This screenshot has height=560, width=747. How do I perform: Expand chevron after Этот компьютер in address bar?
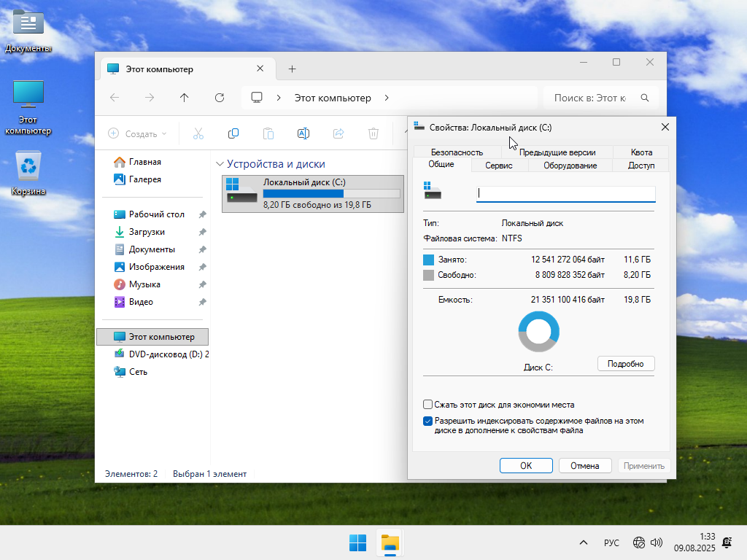tap(387, 98)
